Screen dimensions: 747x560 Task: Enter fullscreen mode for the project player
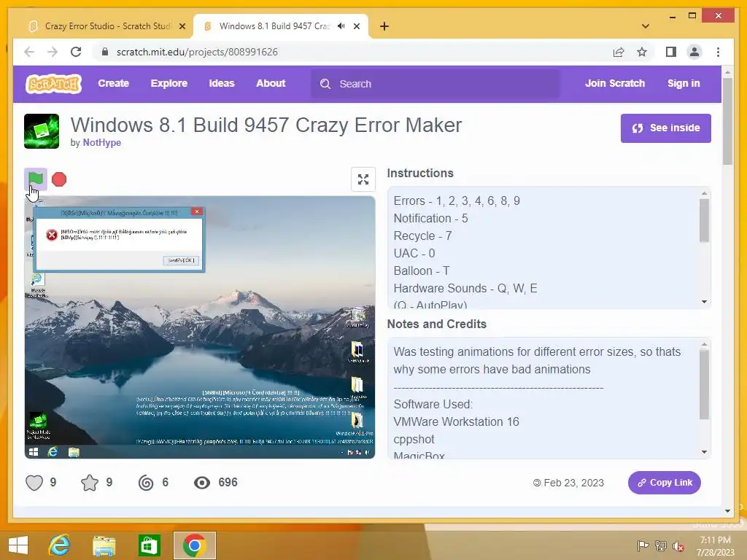pos(363,179)
